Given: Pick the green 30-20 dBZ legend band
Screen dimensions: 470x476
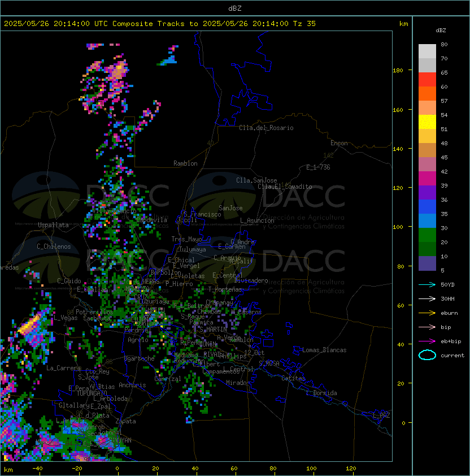Looking at the screenshot, I should [427, 235].
